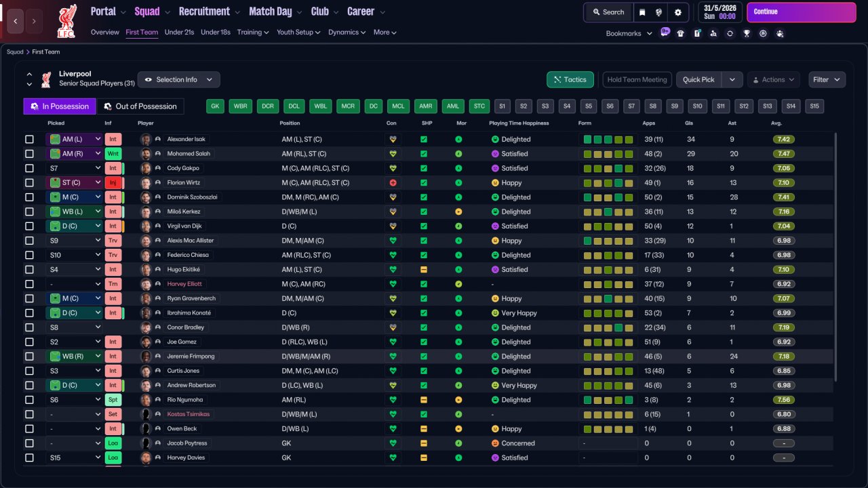Click the Quick Pick button
The width and height of the screenshot is (868, 488).
click(x=699, y=80)
